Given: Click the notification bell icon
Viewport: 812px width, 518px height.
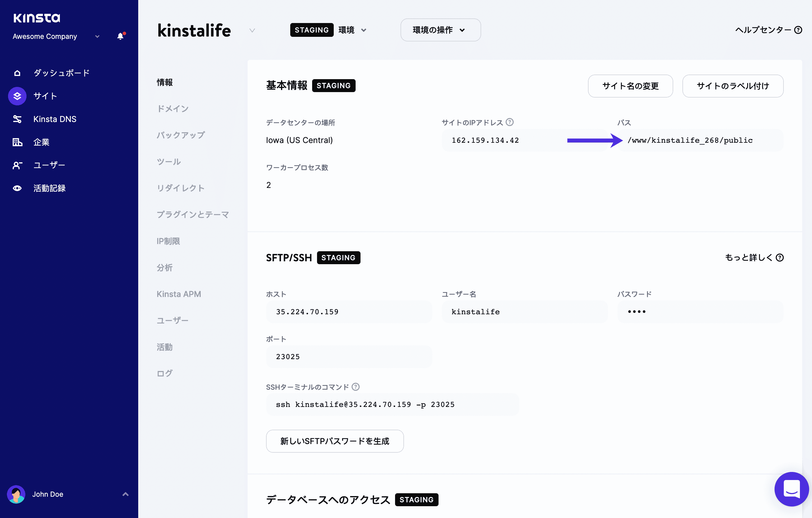Looking at the screenshot, I should (120, 36).
